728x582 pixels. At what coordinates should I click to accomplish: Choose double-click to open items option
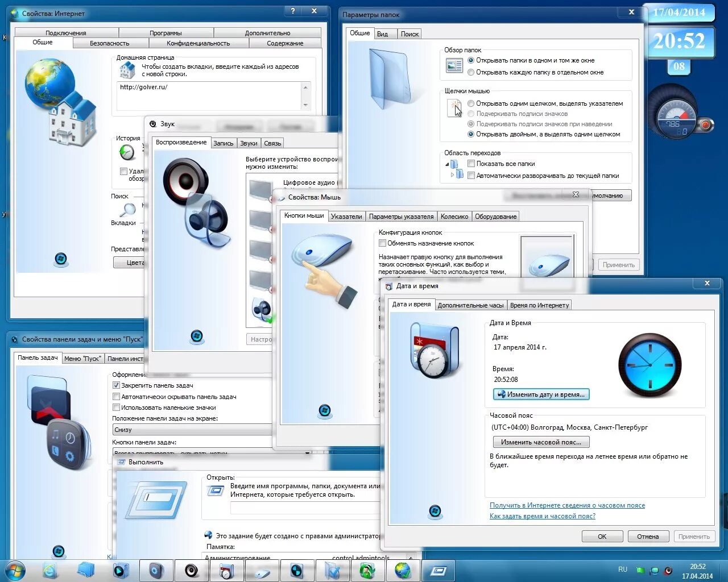coord(544,134)
